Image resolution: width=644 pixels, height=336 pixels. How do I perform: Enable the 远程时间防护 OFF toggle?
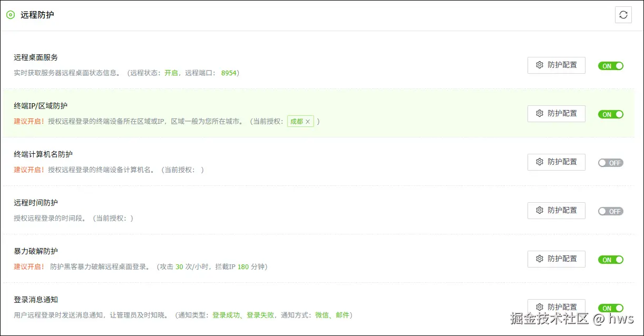(x=610, y=211)
